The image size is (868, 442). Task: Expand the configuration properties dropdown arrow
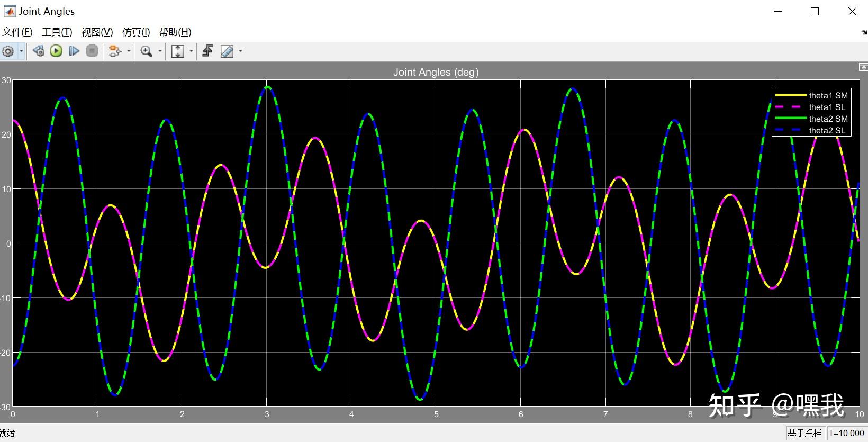coord(21,51)
